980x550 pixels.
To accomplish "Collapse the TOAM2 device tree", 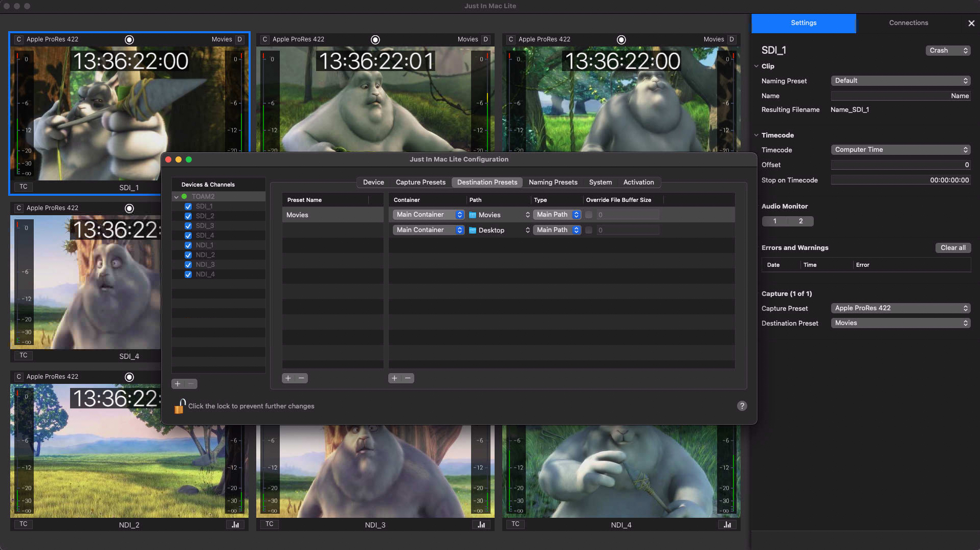I will (x=176, y=197).
